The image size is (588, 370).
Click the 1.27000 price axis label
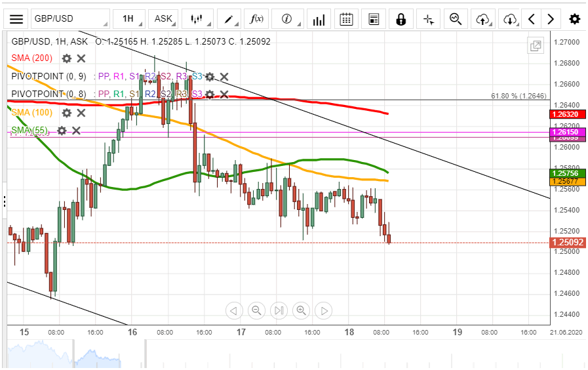(566, 42)
